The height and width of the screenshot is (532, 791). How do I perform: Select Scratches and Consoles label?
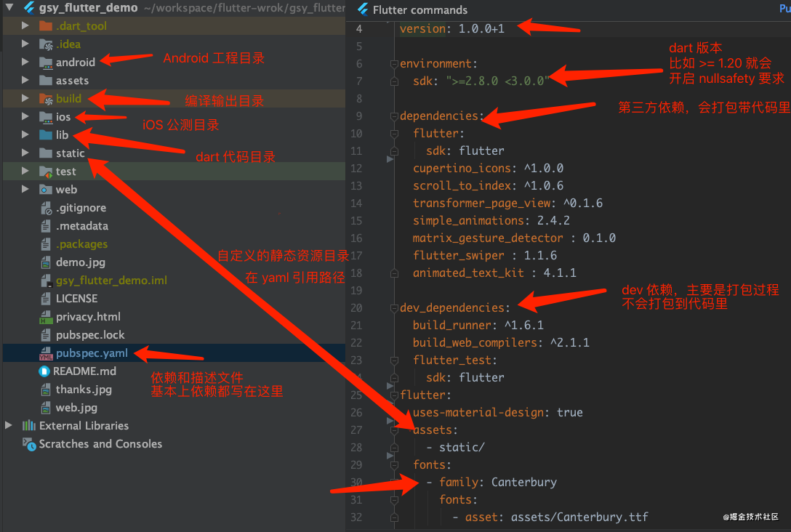pyautogui.click(x=100, y=444)
